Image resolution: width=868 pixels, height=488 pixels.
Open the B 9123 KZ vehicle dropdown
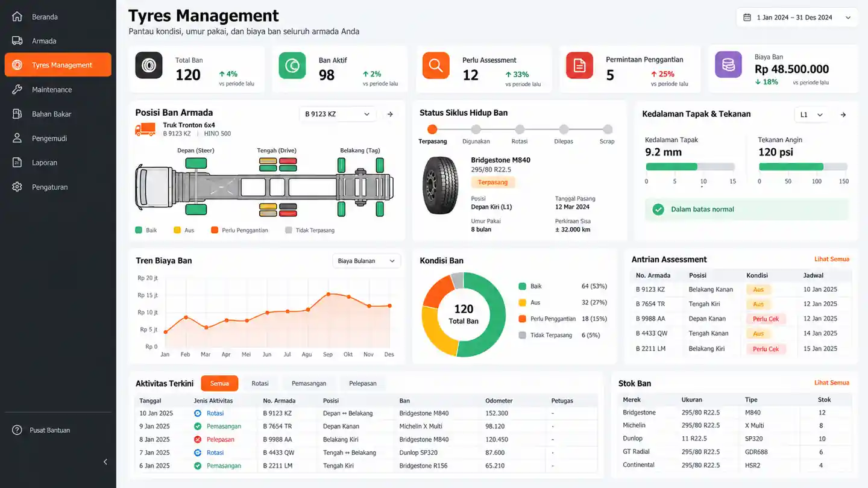pyautogui.click(x=338, y=114)
